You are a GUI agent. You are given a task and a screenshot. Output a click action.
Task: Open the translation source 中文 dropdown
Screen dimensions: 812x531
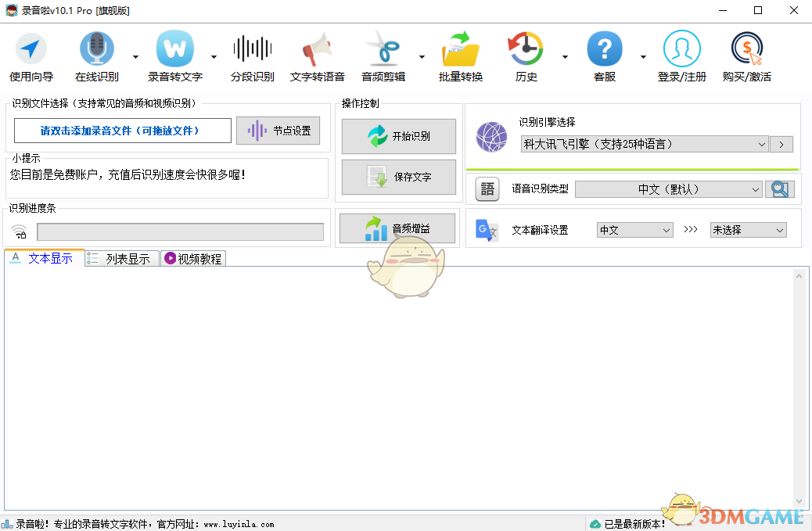coord(635,230)
